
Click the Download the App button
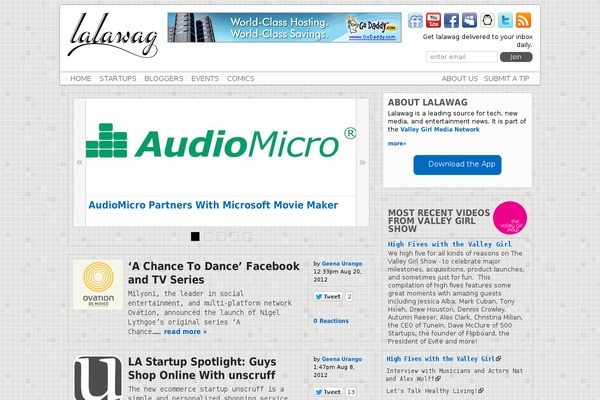[457, 165]
